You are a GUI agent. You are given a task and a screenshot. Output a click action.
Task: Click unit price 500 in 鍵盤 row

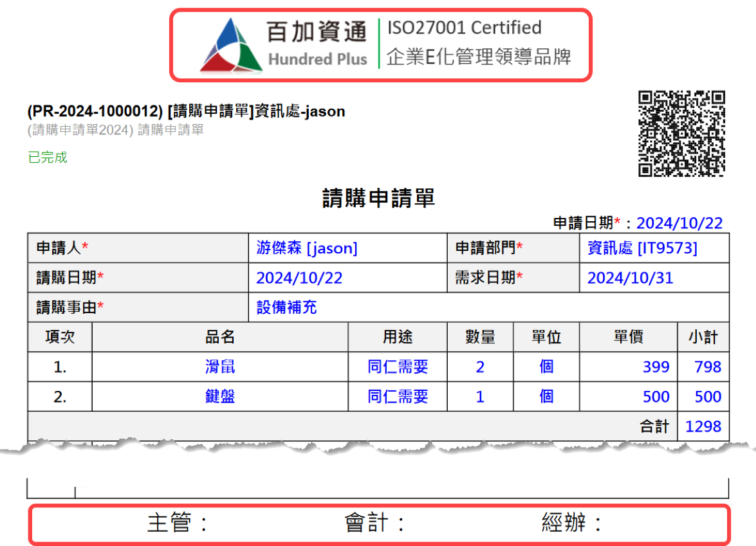point(656,397)
